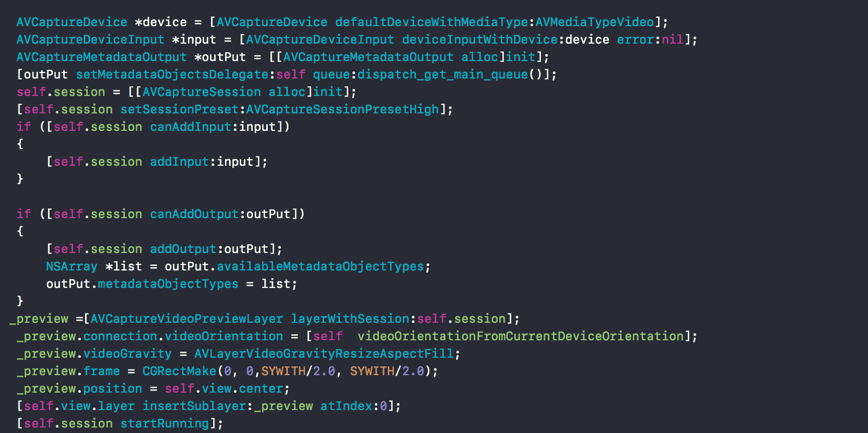The image size is (868, 433).
Task: Click the canAddOutput method name
Action: [x=195, y=214]
